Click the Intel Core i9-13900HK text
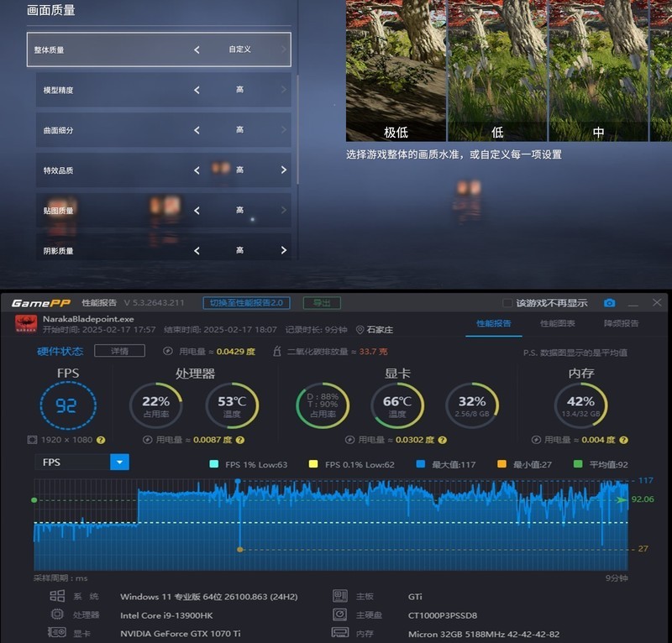 [166, 615]
